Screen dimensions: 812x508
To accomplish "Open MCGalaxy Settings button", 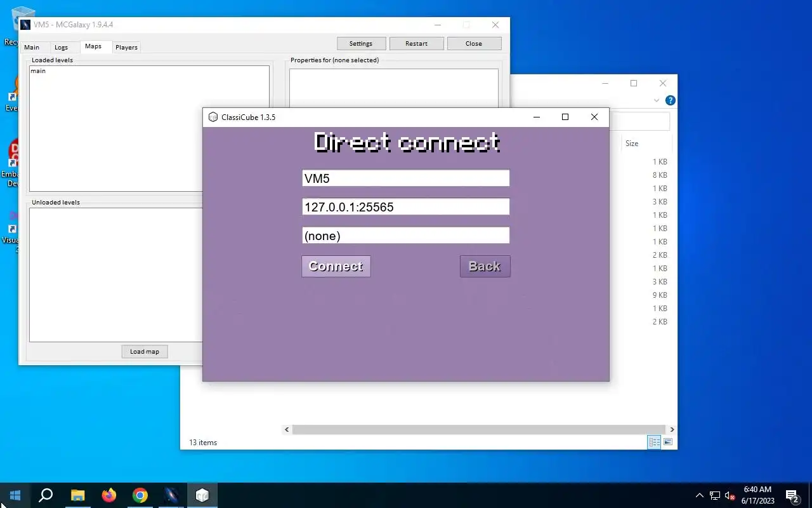I will (x=360, y=43).
